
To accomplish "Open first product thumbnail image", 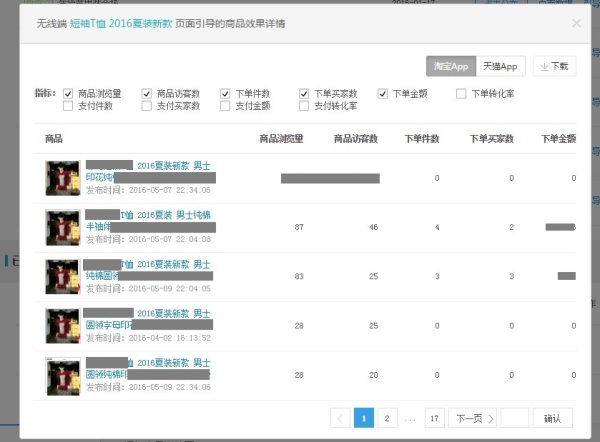I will click(x=62, y=178).
